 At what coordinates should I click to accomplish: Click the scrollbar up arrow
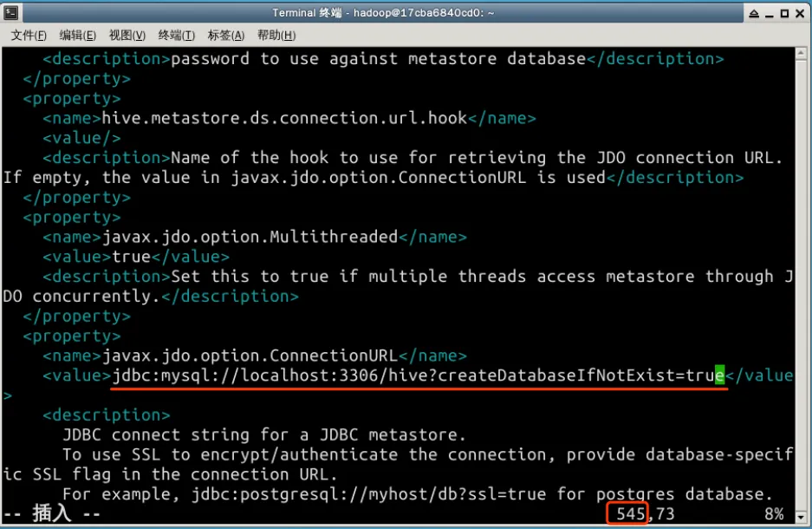801,52
